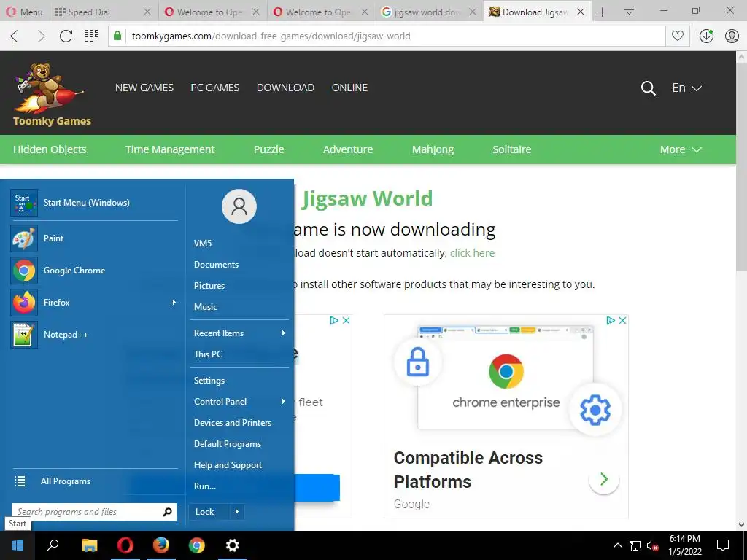Open the En language dropdown
The width and height of the screenshot is (747, 560).
pyautogui.click(x=686, y=87)
